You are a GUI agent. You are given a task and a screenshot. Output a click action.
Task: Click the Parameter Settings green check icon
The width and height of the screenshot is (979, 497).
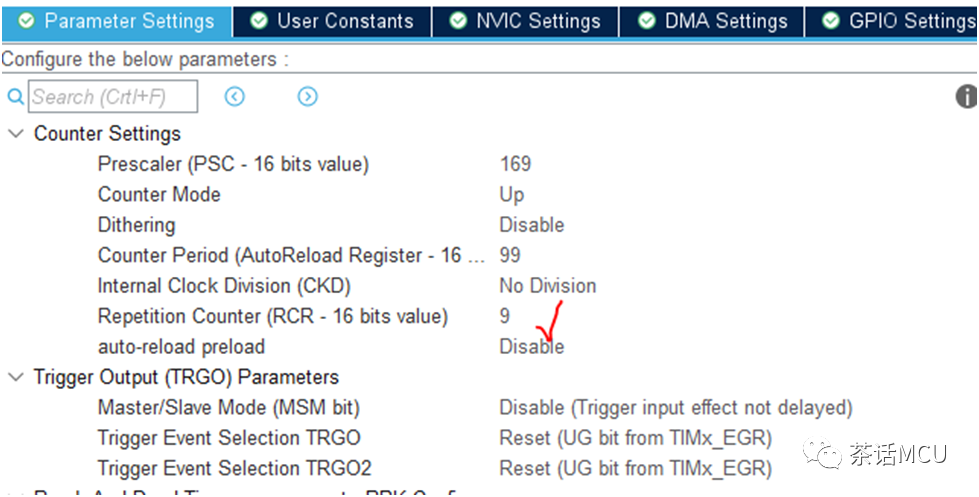coord(26,21)
